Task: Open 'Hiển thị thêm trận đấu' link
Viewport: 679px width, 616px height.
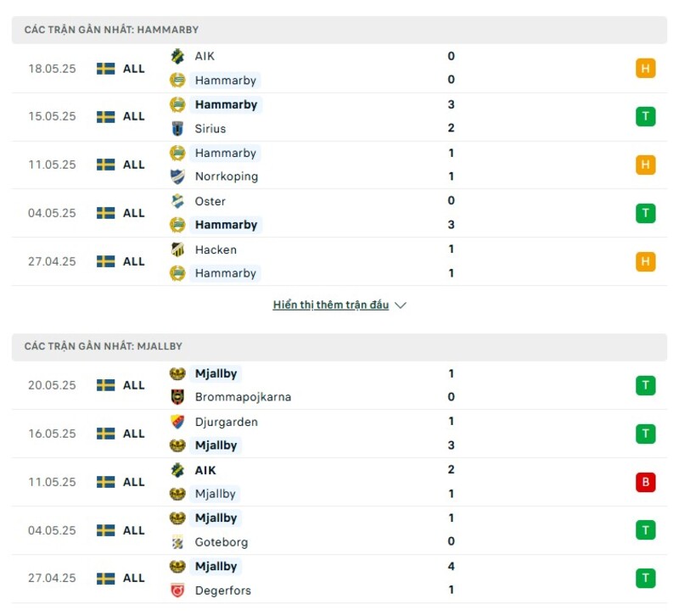Action: click(331, 305)
